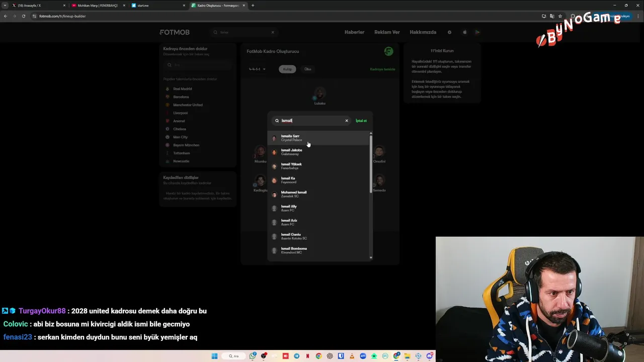Open ChatGPT from the taskbar

click(x=330, y=356)
